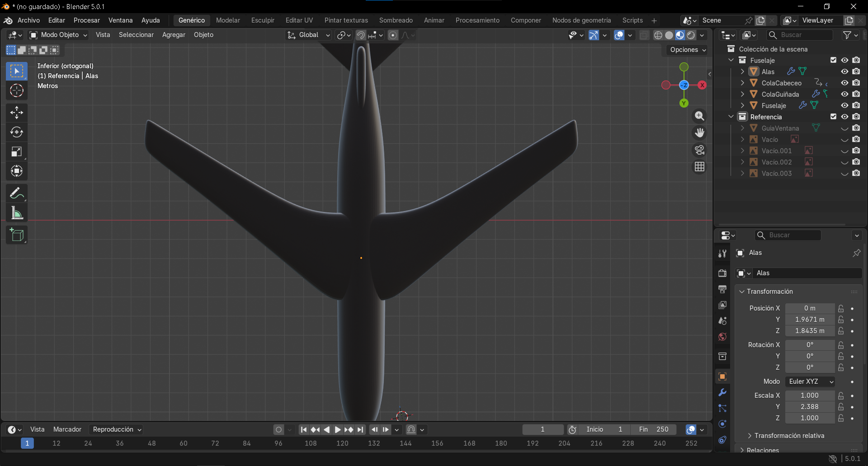Screen dimensions: 868x466
Task: Adjust the Escala Y value slider
Action: pyautogui.click(x=810, y=406)
